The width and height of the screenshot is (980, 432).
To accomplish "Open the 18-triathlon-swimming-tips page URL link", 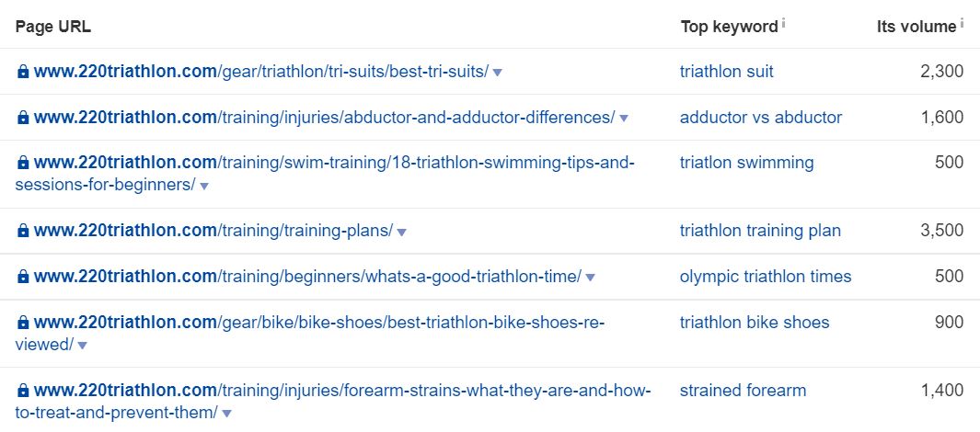I will click(325, 174).
